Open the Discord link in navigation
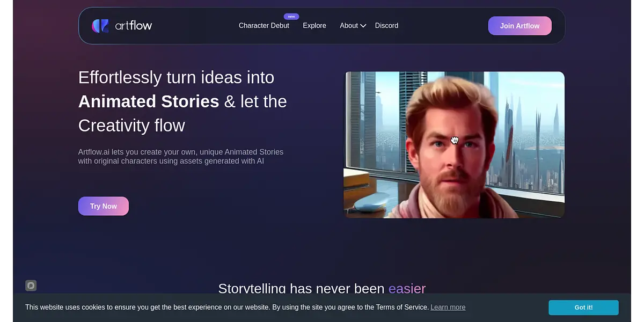This screenshot has width=644, height=322. (x=386, y=26)
